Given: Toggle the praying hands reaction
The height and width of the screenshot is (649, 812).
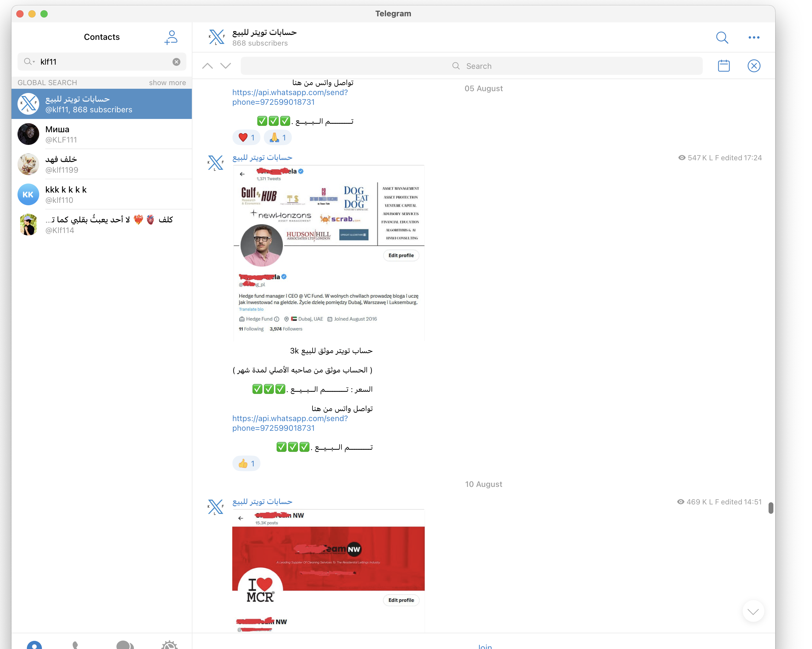Looking at the screenshot, I should point(278,138).
